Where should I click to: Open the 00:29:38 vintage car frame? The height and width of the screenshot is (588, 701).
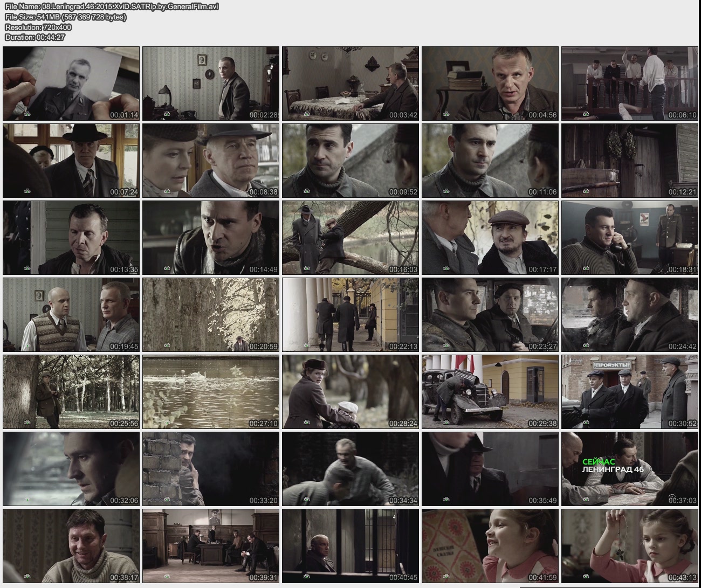pyautogui.click(x=490, y=391)
